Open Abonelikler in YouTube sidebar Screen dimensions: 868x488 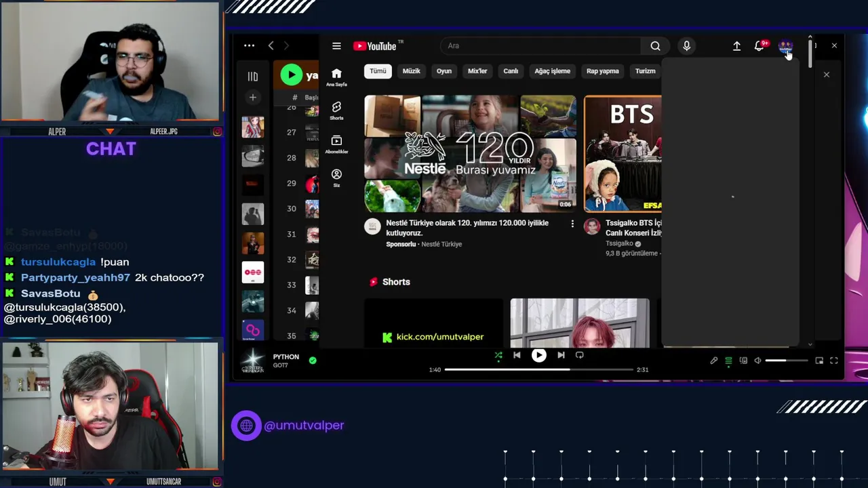tap(336, 144)
